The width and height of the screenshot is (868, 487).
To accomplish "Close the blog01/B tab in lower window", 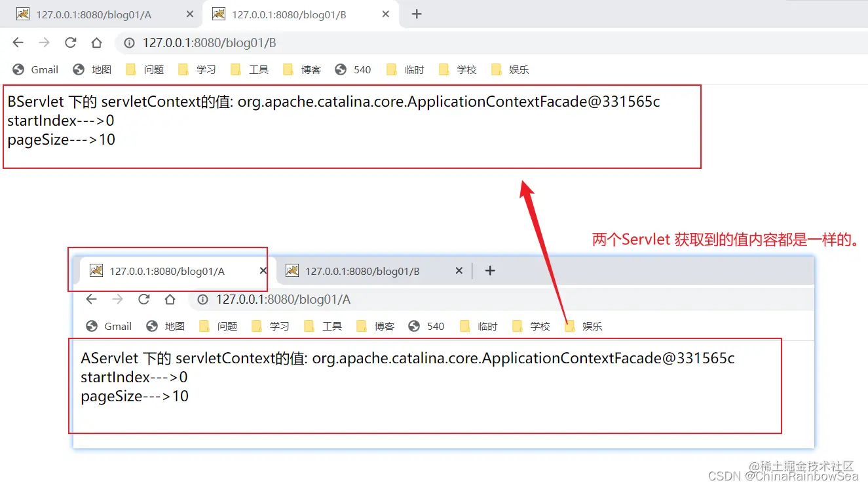I will coord(459,271).
